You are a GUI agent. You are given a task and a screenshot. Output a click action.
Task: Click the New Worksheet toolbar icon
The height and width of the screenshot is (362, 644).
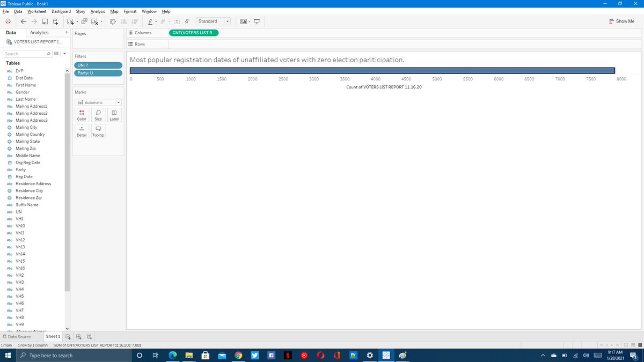click(x=70, y=21)
